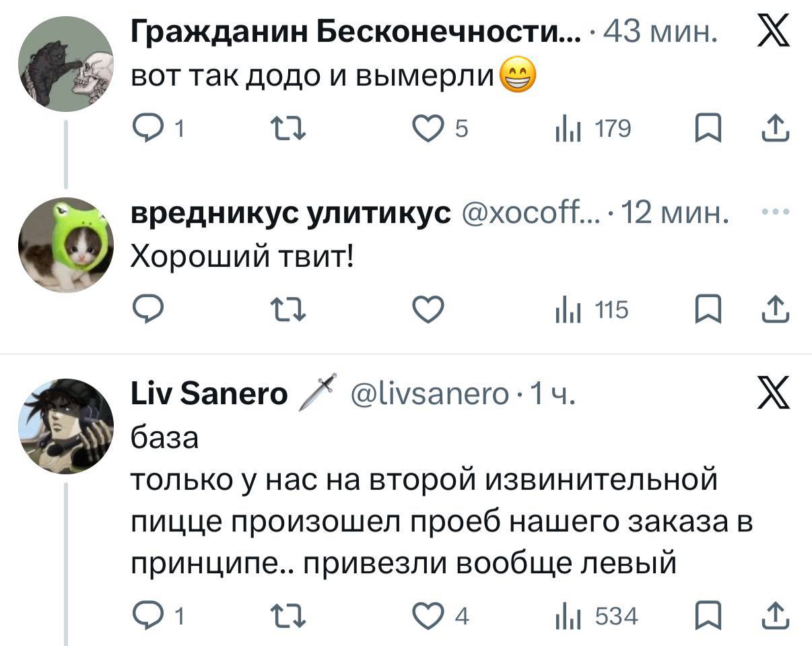Image resolution: width=812 pixels, height=646 pixels.
Task: Share the вредникус улитикус tweet
Action: point(776,309)
